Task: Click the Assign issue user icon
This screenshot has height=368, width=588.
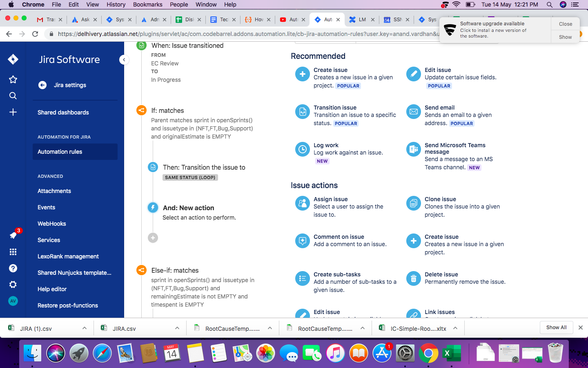Action: [303, 203]
